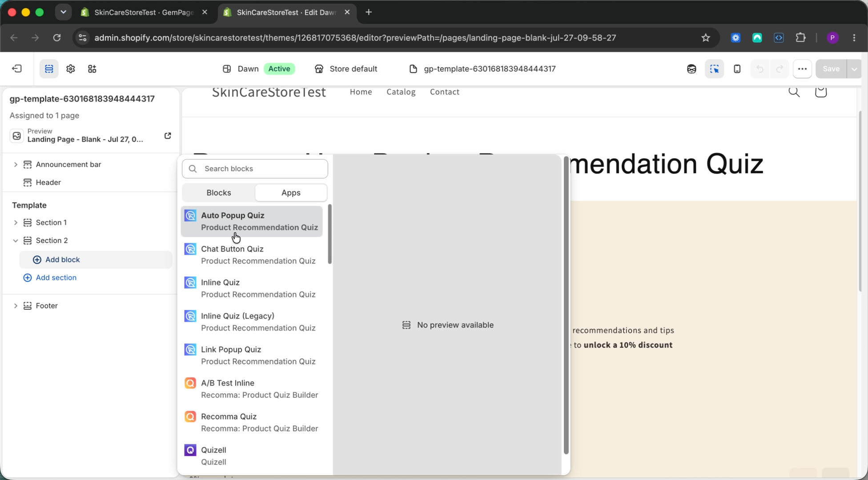Click Catalog in the store preview navigation
Viewport: 868px width, 480px height.
[x=401, y=92]
